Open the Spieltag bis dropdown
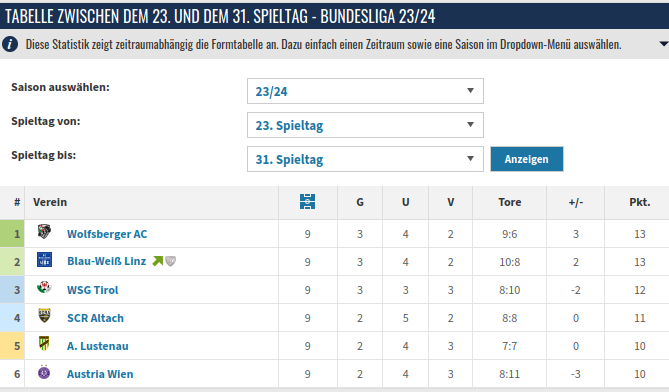This screenshot has height=392, width=669. pyautogui.click(x=365, y=159)
